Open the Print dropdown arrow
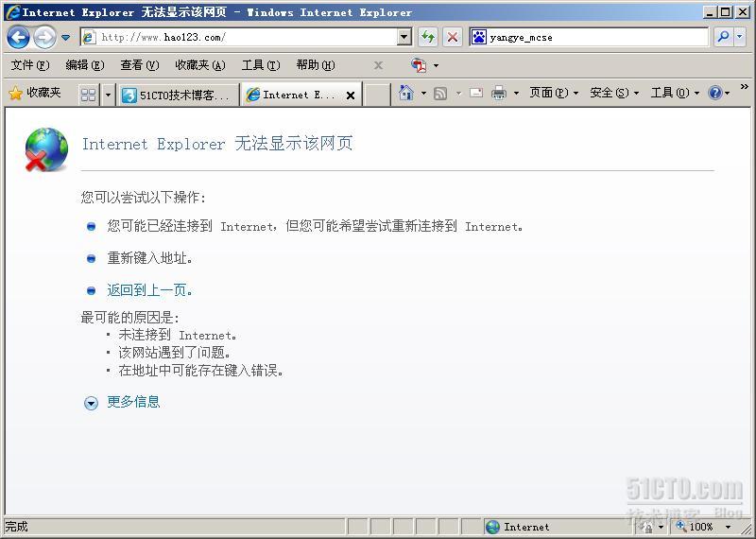756x539 pixels. pos(516,93)
